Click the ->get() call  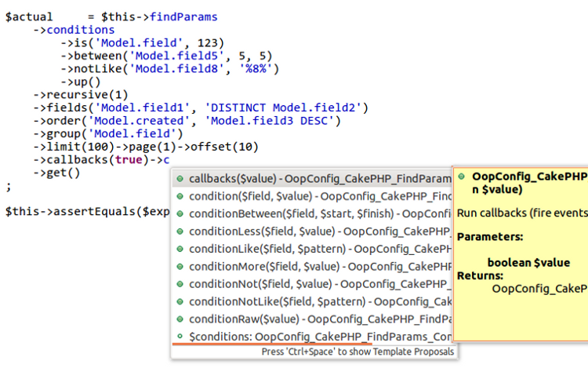(56, 173)
